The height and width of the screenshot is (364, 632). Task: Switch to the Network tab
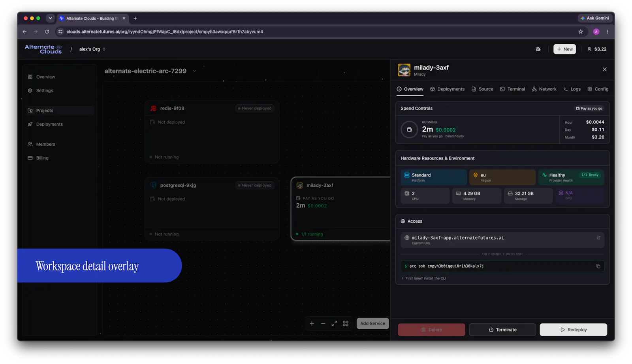pos(544,89)
